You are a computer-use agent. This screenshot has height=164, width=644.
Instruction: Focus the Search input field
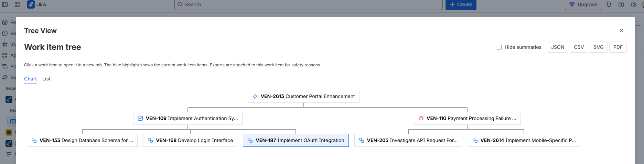pyautogui.click(x=309, y=4)
